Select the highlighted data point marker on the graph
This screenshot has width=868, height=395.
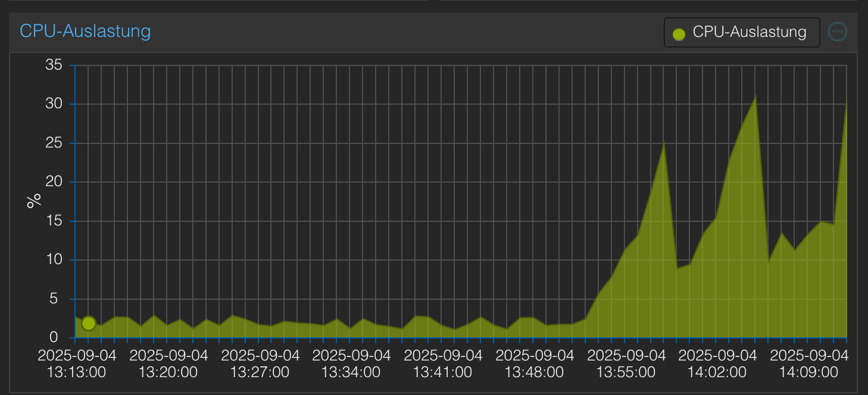tap(89, 323)
